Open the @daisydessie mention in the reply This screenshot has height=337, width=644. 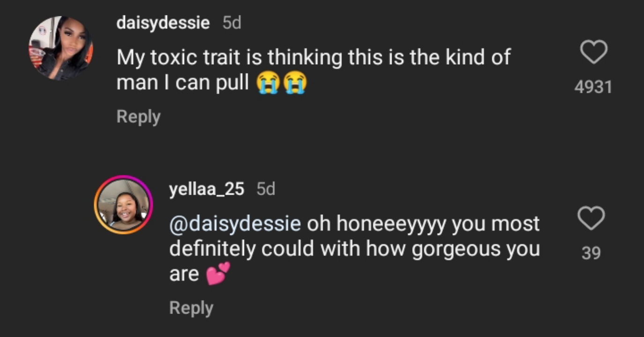pos(235,224)
